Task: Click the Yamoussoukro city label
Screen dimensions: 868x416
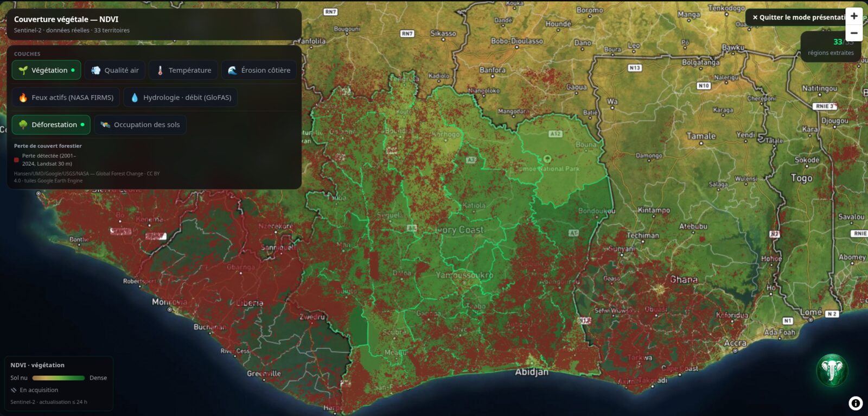Action: [465, 275]
